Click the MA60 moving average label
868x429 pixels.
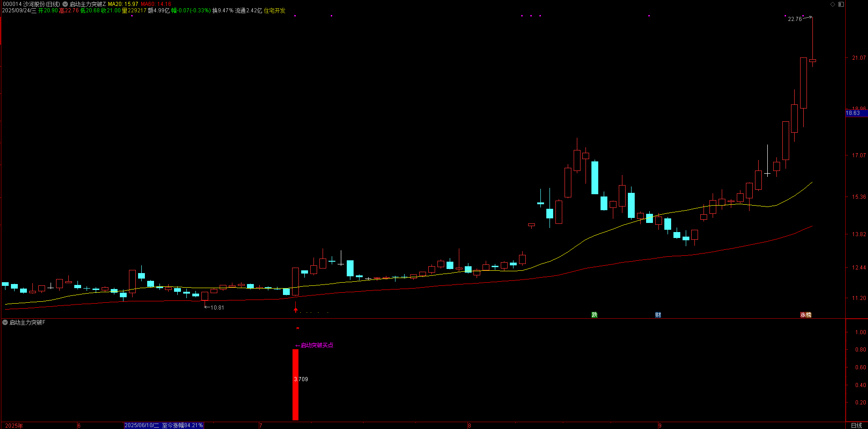click(156, 4)
